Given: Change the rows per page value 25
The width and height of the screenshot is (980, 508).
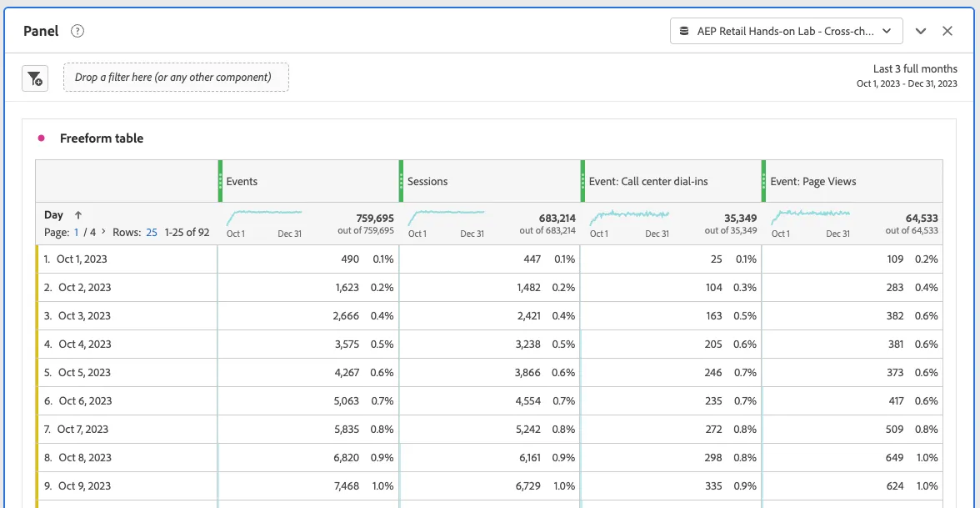Looking at the screenshot, I should coord(152,232).
